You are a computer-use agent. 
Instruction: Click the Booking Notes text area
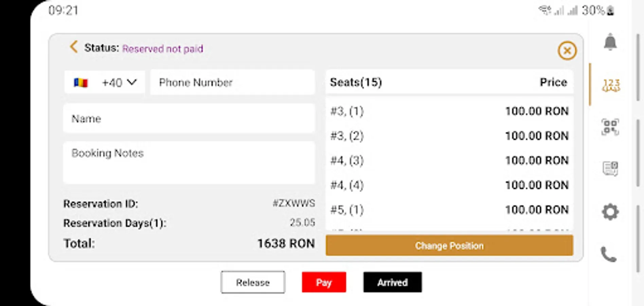(x=189, y=163)
